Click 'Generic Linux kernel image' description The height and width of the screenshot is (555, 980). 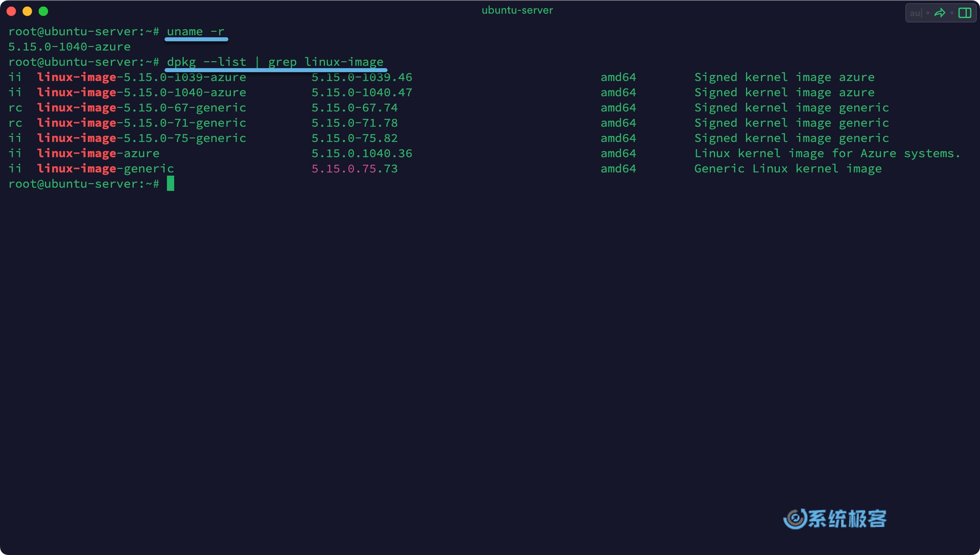pos(788,168)
